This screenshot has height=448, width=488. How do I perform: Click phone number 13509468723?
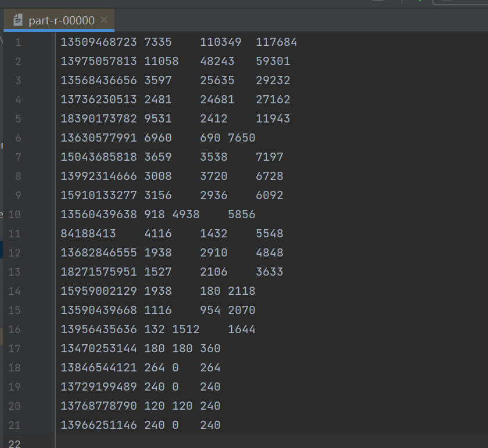(x=98, y=42)
